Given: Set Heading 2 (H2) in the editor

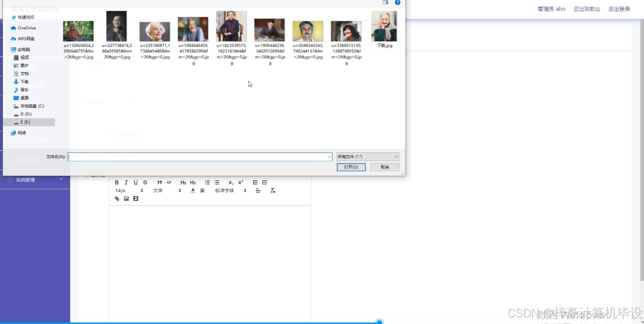Looking at the screenshot, I should point(193,182).
